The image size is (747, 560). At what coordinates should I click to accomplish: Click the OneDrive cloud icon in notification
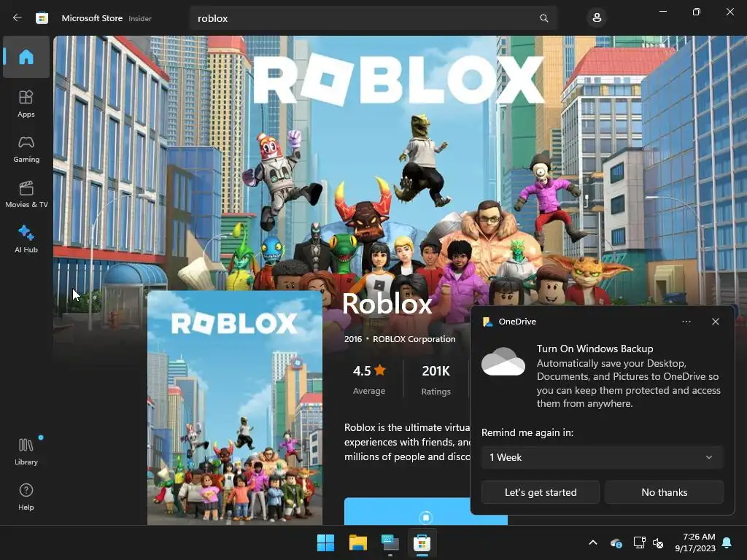[x=503, y=362]
